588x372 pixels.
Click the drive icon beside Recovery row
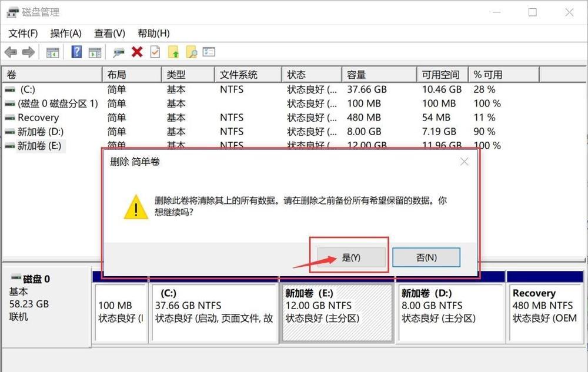[x=10, y=118]
